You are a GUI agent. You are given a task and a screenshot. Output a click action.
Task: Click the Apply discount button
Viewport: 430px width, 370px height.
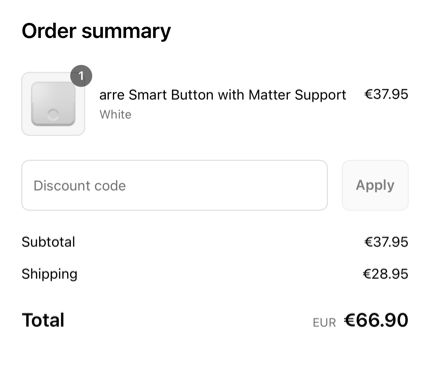[375, 185]
